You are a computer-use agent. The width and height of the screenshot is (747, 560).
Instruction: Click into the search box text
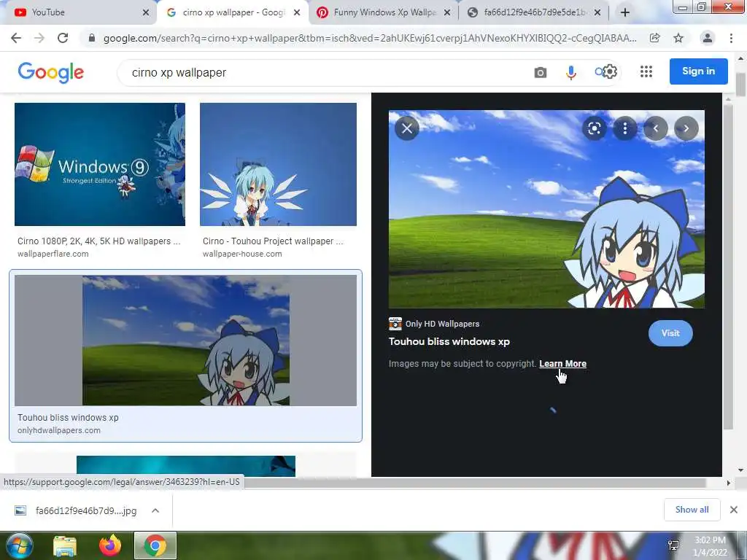point(179,72)
